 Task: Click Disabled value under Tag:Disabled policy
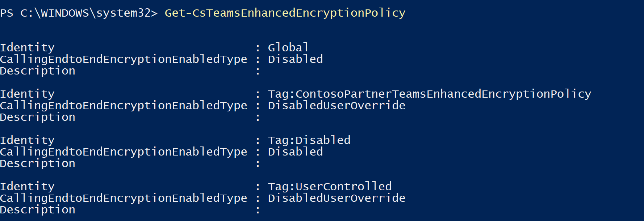pyautogui.click(x=295, y=152)
